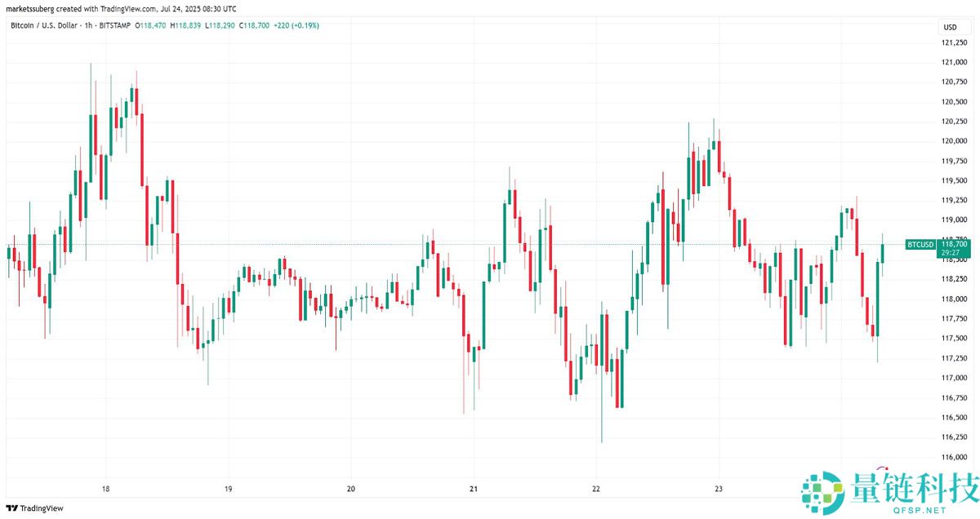Click the 116,000 price axis label
The image size is (980, 519).
954,457
